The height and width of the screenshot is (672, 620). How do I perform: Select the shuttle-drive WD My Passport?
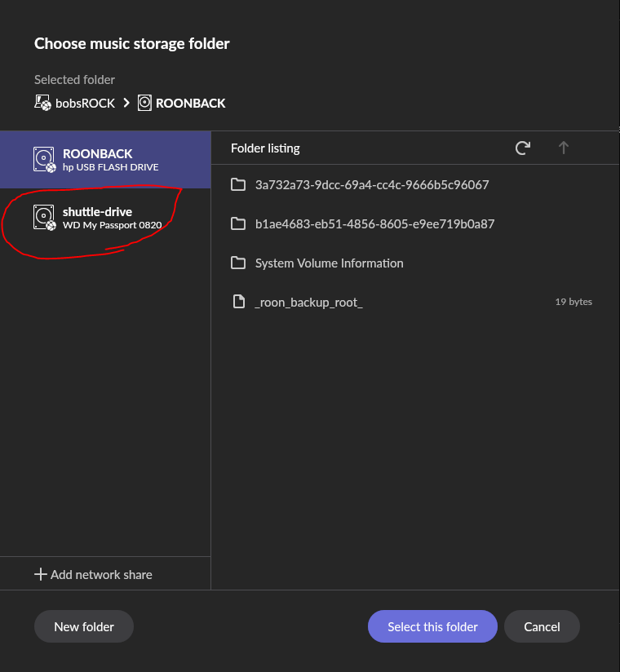click(105, 218)
